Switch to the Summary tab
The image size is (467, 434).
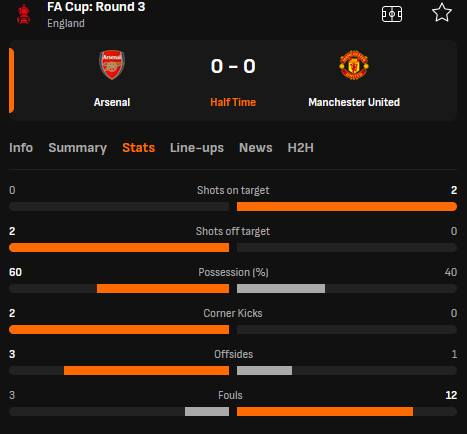click(x=78, y=148)
